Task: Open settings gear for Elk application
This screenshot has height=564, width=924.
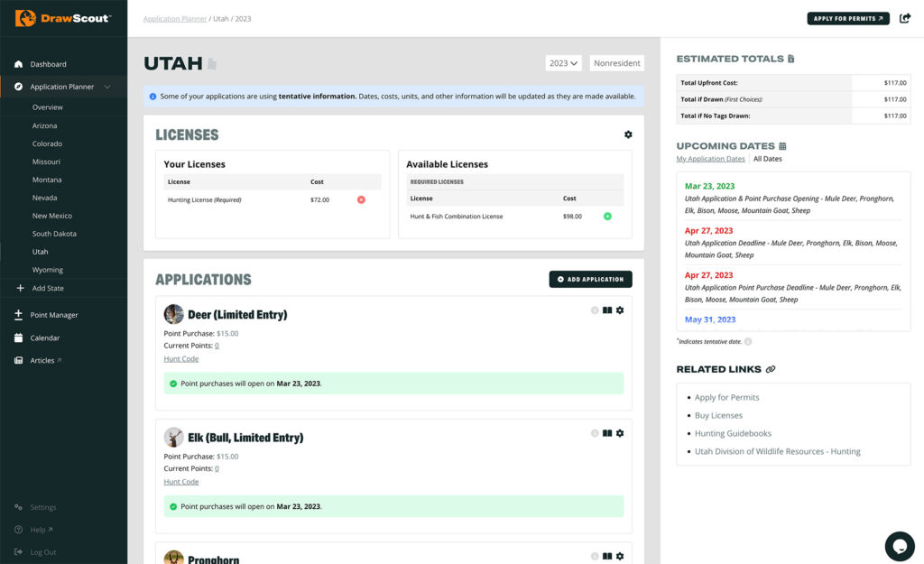Action: point(620,433)
